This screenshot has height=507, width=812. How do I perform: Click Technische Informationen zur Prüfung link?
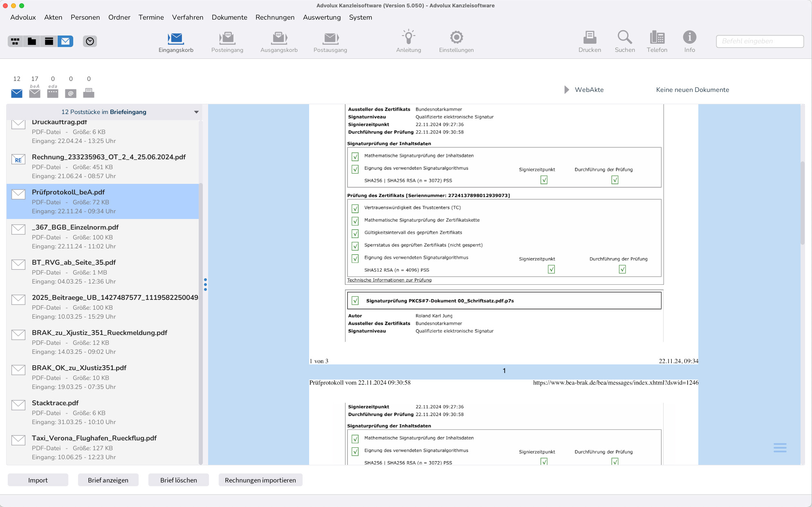(x=389, y=280)
